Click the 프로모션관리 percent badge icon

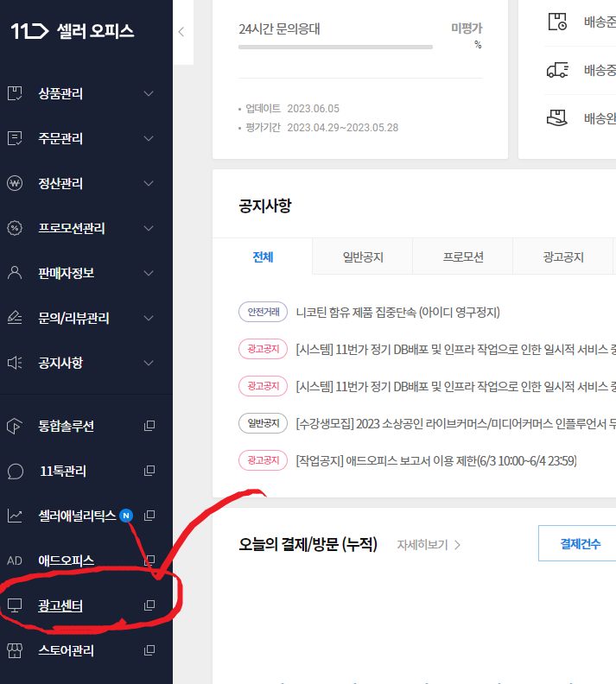pyautogui.click(x=15, y=228)
